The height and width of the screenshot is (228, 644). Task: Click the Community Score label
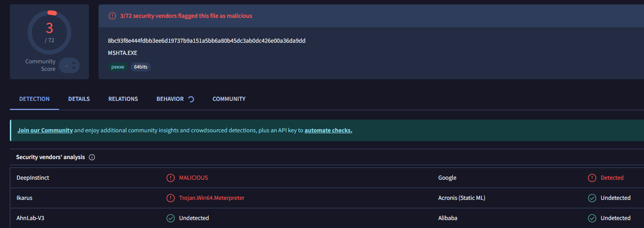point(40,65)
